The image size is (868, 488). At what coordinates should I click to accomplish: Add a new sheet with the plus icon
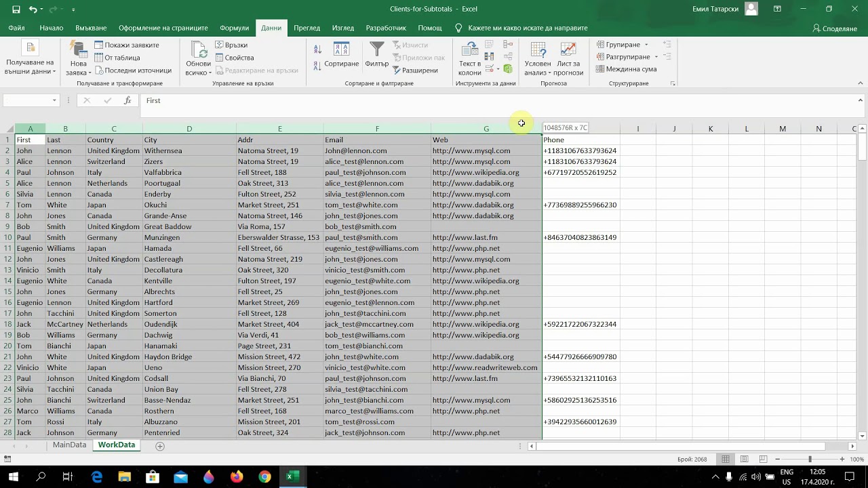(x=160, y=446)
